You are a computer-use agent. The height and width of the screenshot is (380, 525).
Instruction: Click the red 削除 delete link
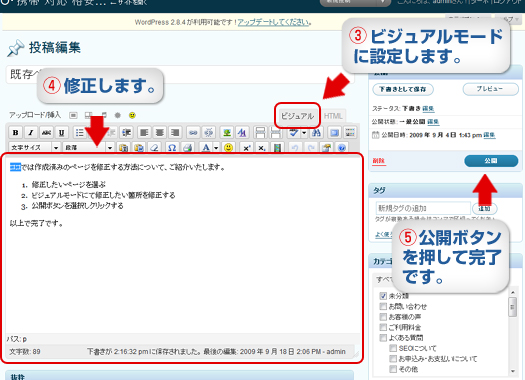click(x=379, y=161)
